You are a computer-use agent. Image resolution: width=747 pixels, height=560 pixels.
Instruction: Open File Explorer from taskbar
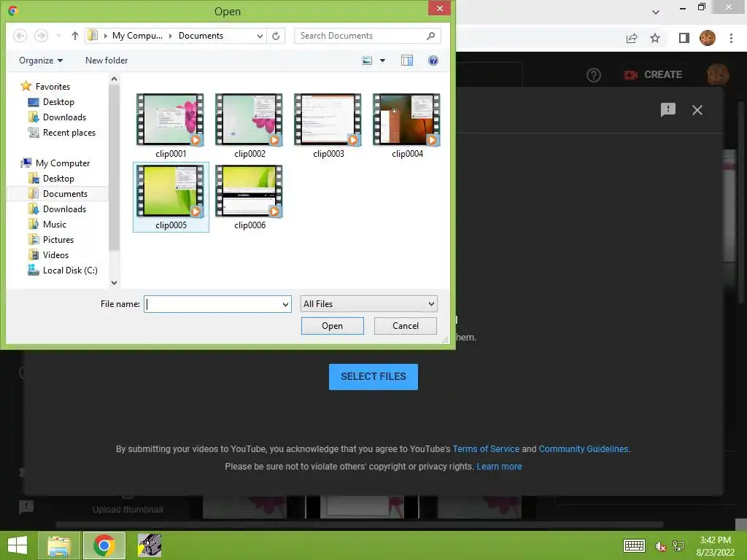click(x=59, y=545)
